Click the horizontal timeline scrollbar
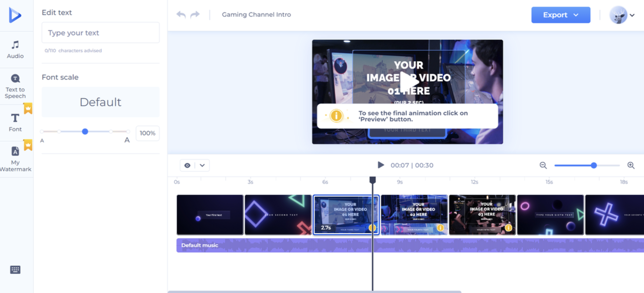Image resolution: width=644 pixels, height=293 pixels. pyautogui.click(x=314, y=291)
